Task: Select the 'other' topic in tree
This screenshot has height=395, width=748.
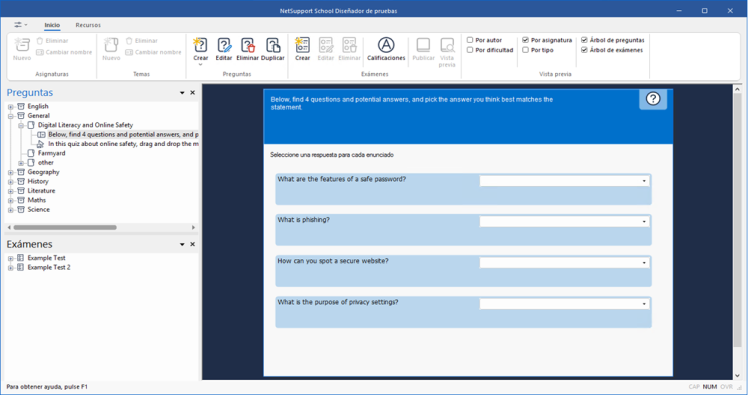Action: point(46,163)
